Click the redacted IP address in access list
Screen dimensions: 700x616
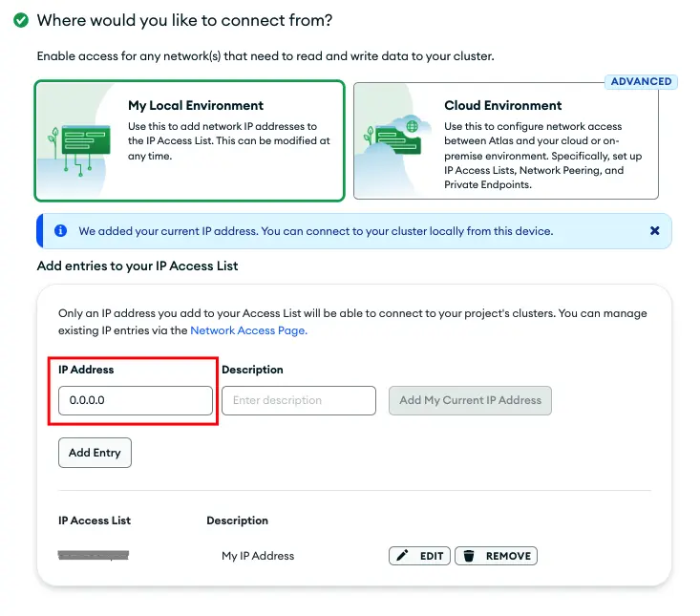click(94, 555)
